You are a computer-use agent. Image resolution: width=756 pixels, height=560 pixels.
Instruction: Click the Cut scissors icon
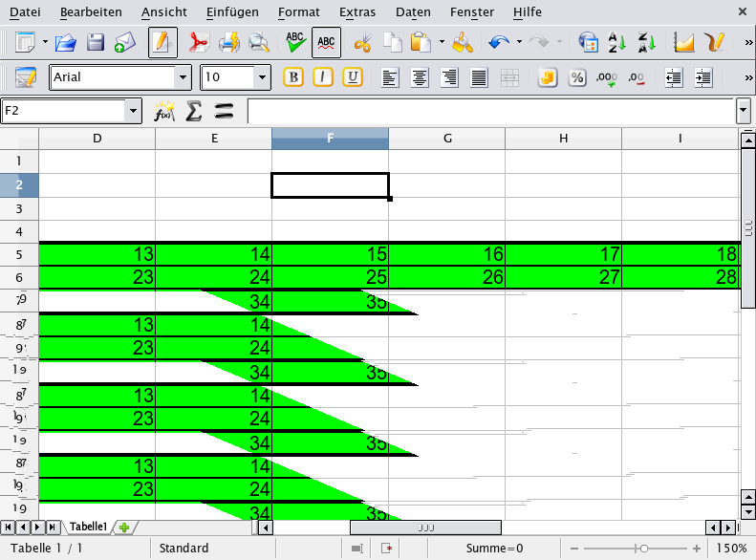coord(362,42)
